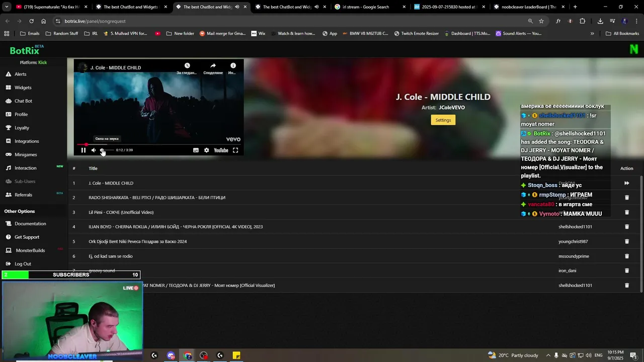Open a new browser tab

point(575,7)
